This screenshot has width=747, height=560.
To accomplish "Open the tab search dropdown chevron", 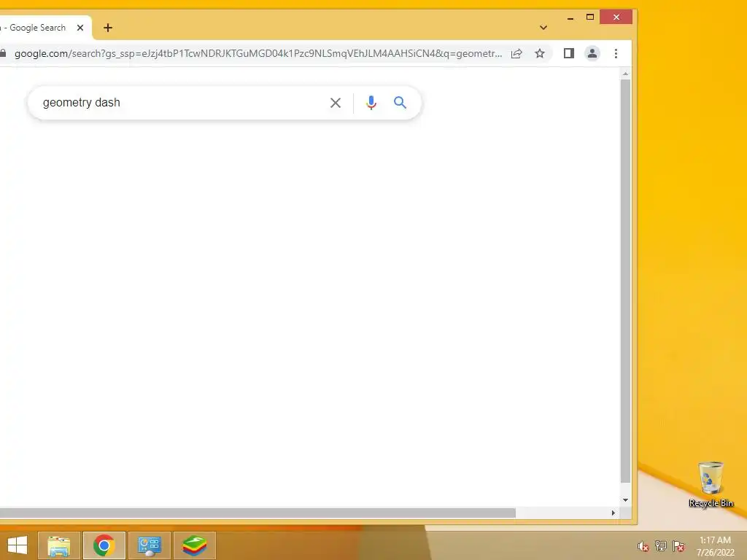I will [x=543, y=28].
